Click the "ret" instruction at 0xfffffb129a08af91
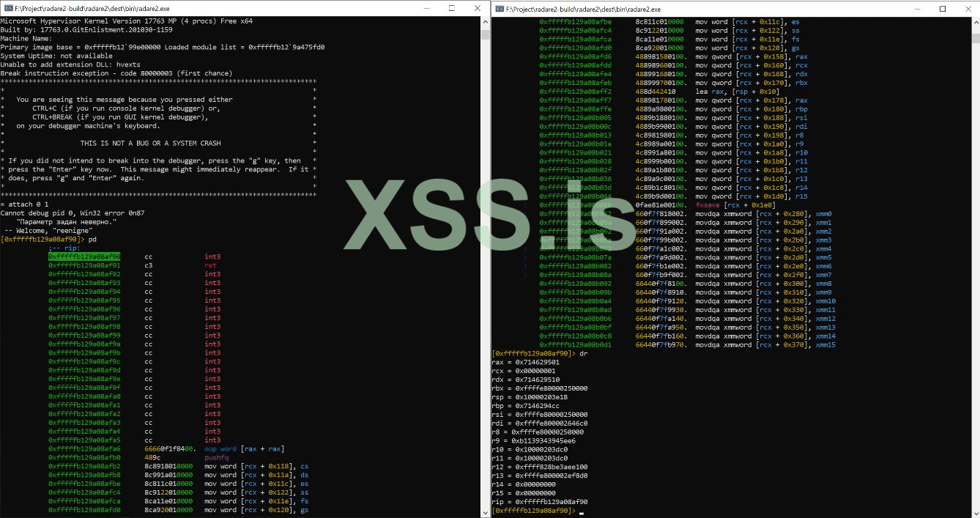The image size is (980, 518). tap(210, 266)
